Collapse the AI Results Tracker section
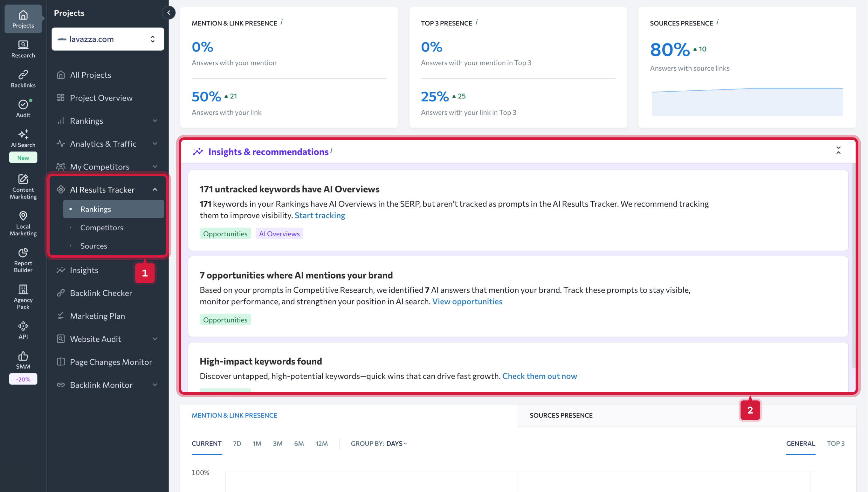This screenshot has height=492, width=868. click(x=155, y=189)
